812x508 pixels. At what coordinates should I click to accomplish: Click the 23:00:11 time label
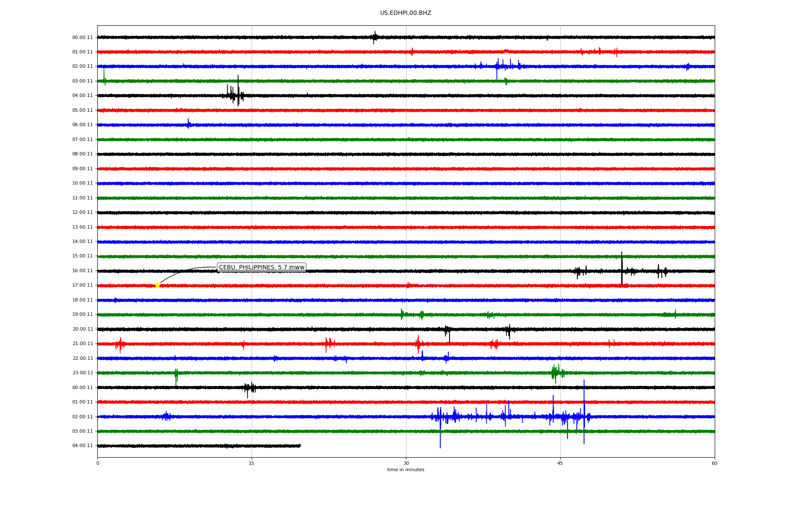(x=82, y=373)
